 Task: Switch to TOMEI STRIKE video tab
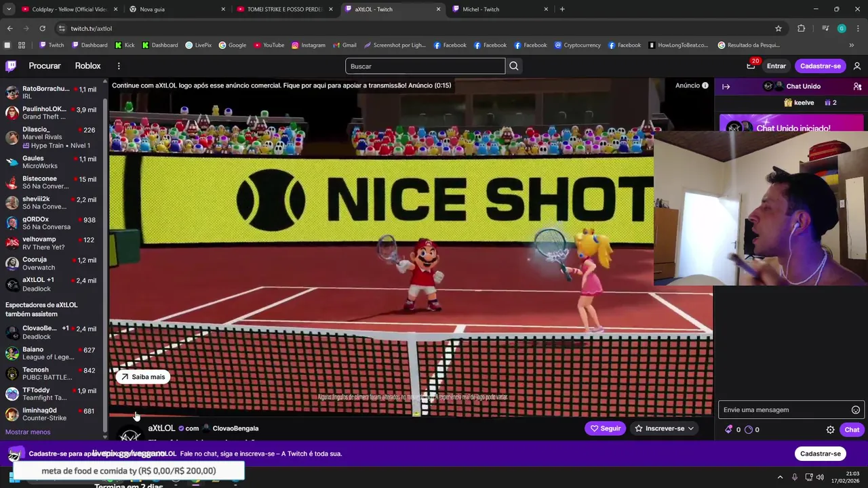pyautogui.click(x=285, y=9)
